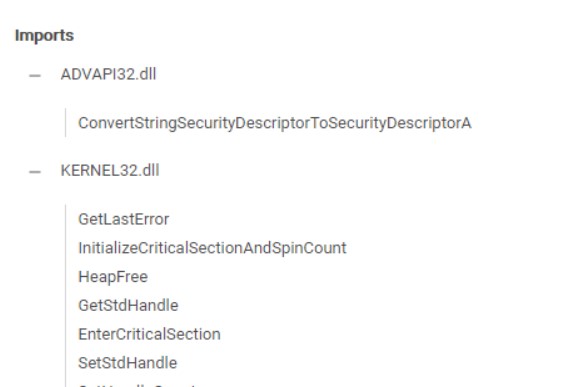The width and height of the screenshot is (570, 387).
Task: Select the GetLastError function entry
Action: pyautogui.click(x=124, y=219)
